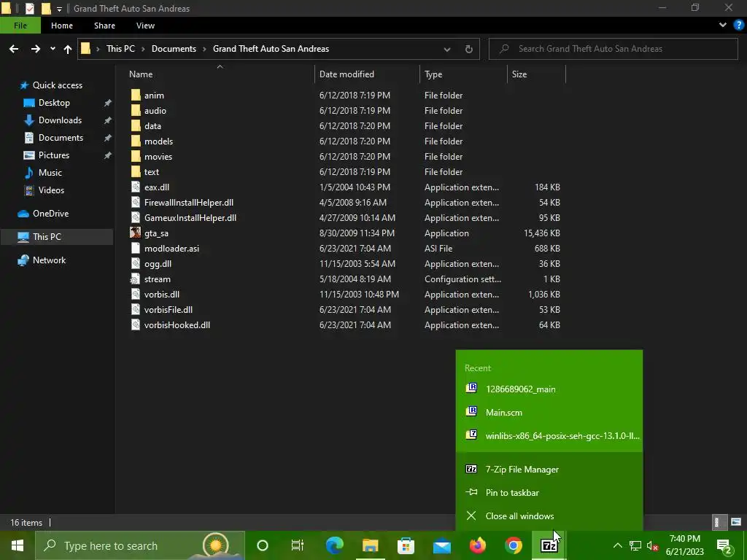Open Quick Access Toolbar customize dropdown
Image resolution: width=747 pixels, height=560 pixels.
(x=59, y=9)
